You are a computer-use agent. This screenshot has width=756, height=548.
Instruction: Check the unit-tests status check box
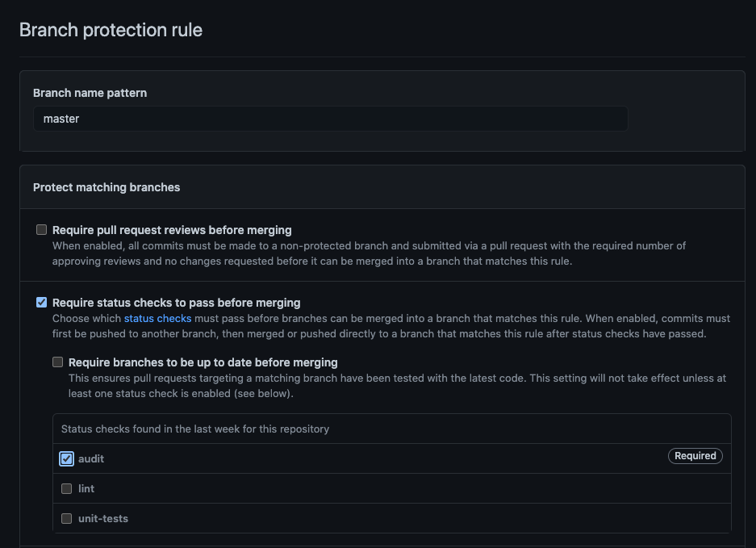click(x=67, y=518)
